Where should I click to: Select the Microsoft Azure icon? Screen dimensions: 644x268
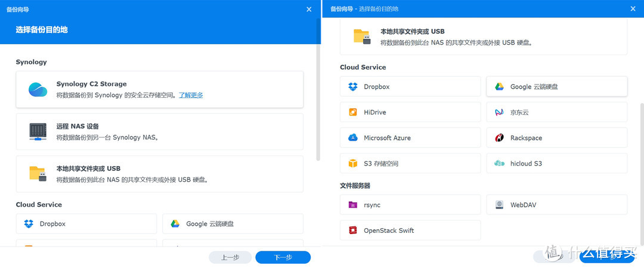point(352,138)
